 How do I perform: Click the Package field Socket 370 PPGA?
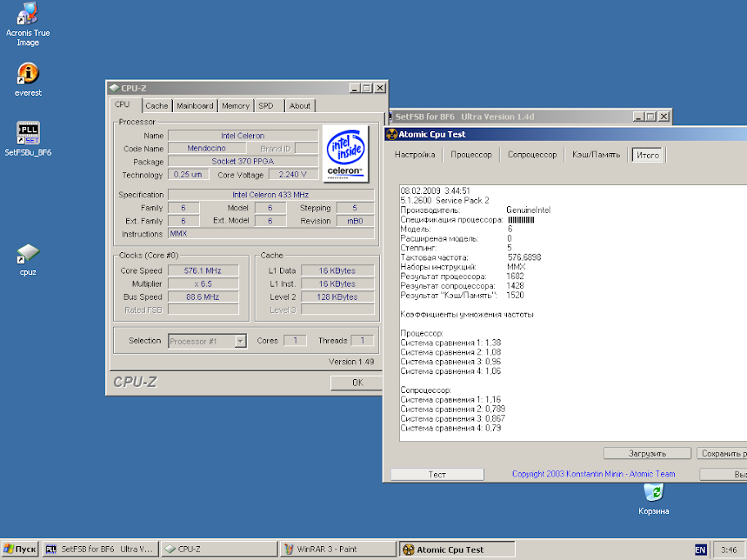(243, 161)
